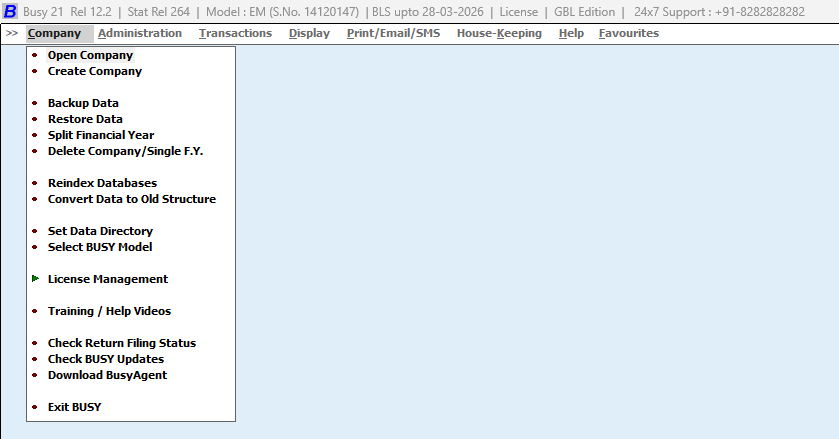The image size is (839, 439).
Task: Select Backup Data entry
Action: [83, 103]
